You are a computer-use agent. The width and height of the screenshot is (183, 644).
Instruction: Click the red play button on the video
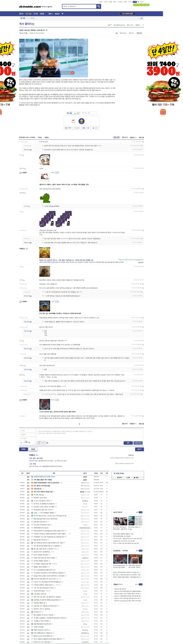click(72, 73)
